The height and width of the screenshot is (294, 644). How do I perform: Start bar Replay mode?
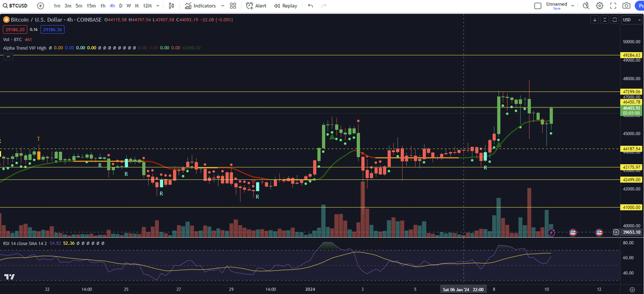tap(285, 5)
